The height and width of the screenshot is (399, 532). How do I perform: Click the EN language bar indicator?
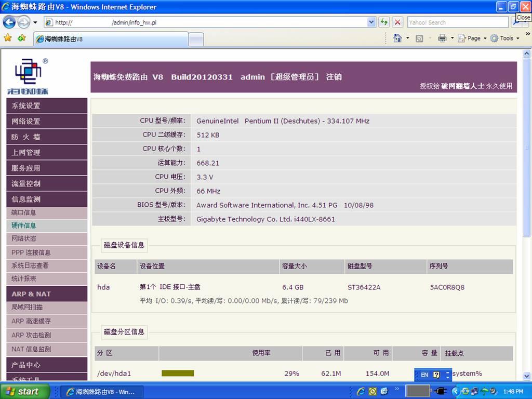[424, 375]
